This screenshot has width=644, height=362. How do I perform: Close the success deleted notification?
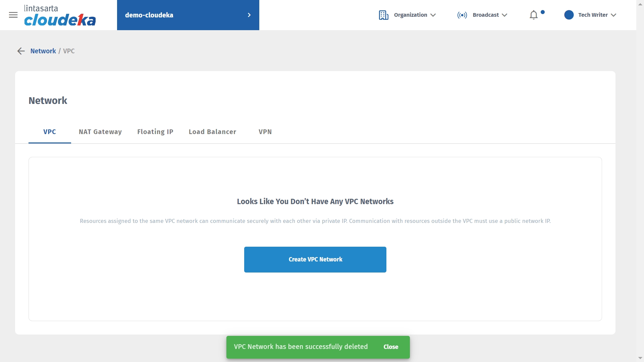[x=391, y=347]
